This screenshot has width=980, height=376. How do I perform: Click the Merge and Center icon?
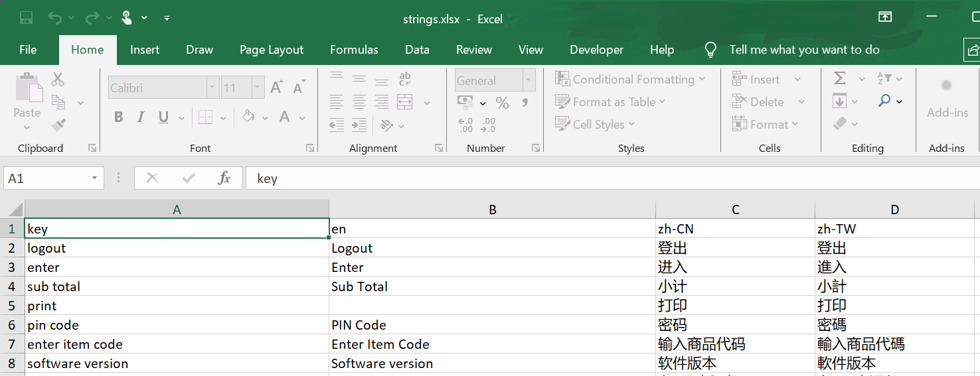405,102
